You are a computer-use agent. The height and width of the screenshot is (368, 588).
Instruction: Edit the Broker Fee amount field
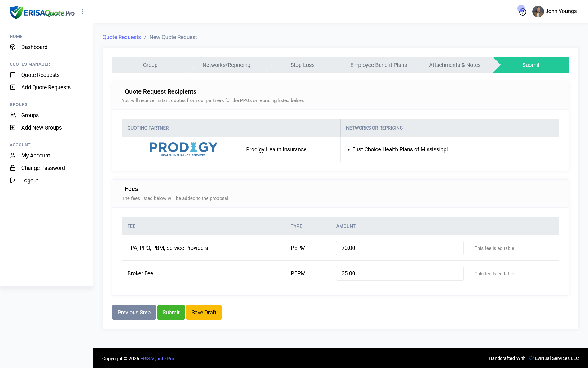pos(400,273)
